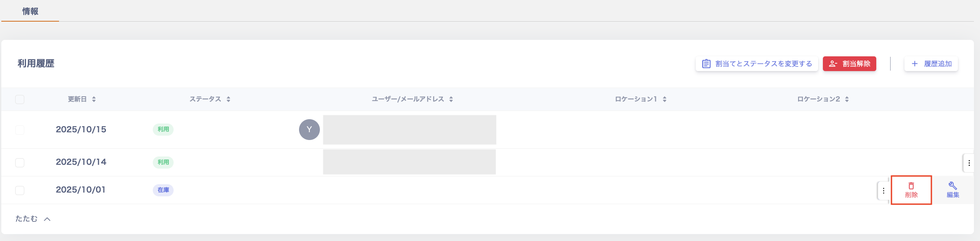Open three-dot menu for 2025/10/14 row

click(x=969, y=163)
